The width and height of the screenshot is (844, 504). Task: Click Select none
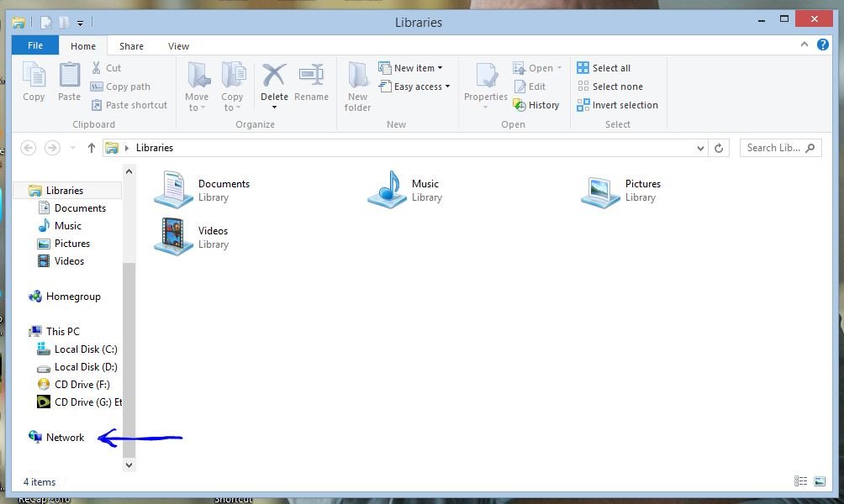click(609, 87)
